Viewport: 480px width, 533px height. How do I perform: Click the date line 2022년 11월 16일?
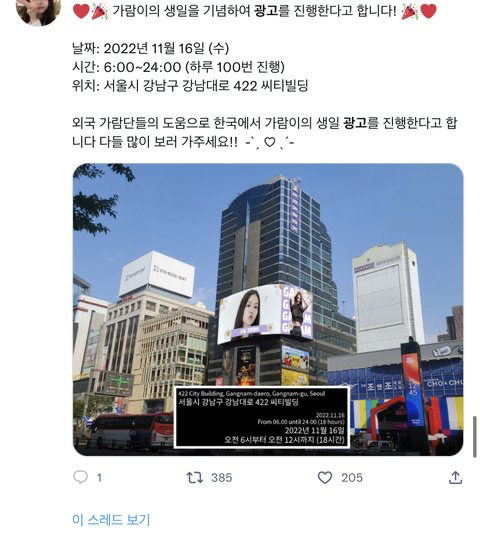pos(150,48)
